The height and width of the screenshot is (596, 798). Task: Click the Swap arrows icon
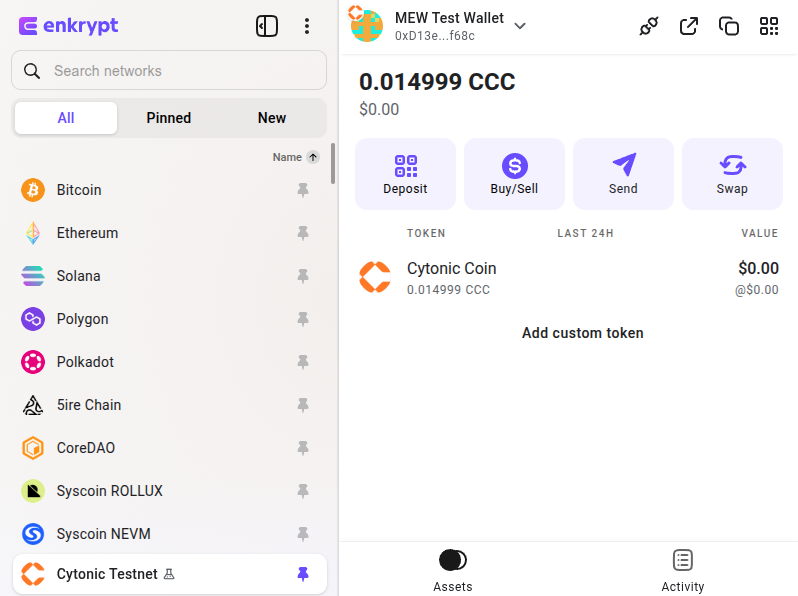pos(732,166)
